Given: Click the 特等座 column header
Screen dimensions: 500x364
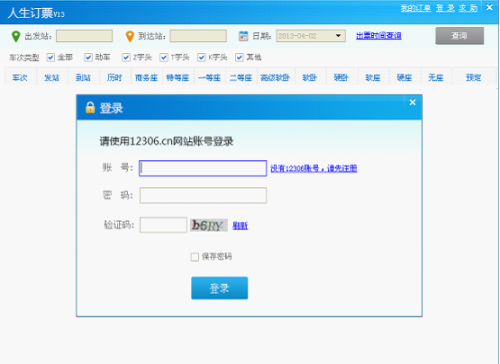Looking at the screenshot, I should (x=178, y=78).
